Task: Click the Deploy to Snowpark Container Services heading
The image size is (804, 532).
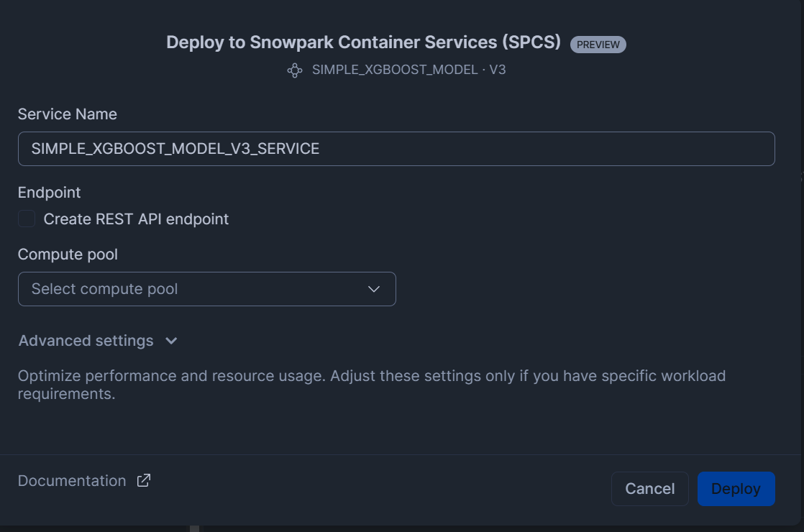Action: coord(364,42)
